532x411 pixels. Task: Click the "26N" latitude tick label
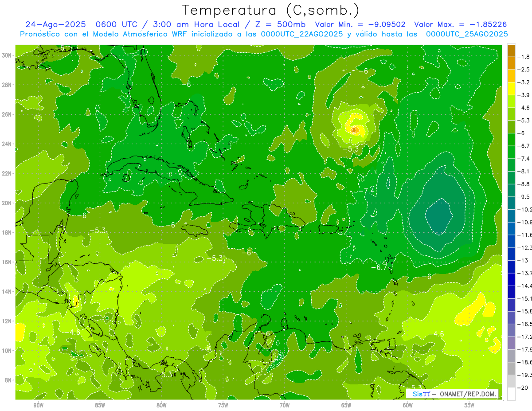point(8,114)
